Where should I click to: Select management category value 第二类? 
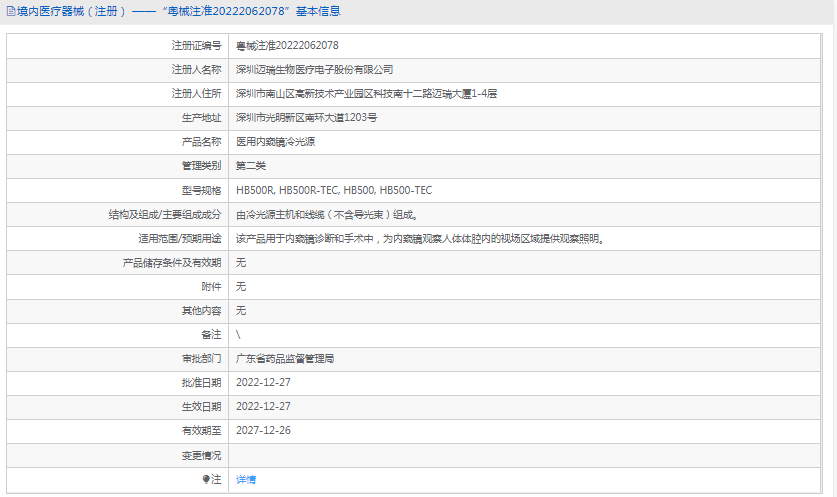(251, 166)
